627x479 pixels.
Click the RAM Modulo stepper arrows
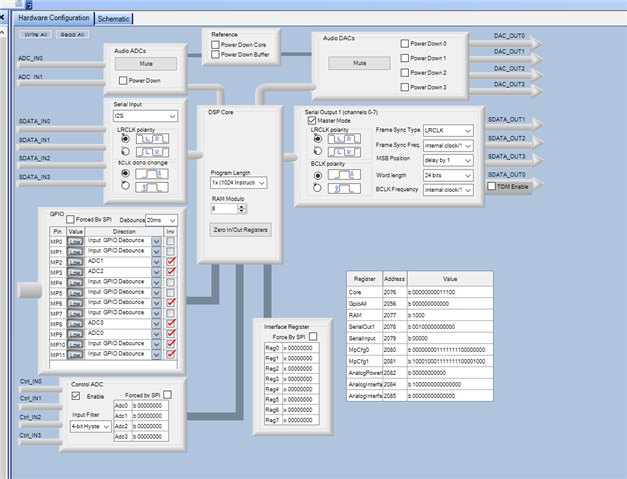(242, 209)
